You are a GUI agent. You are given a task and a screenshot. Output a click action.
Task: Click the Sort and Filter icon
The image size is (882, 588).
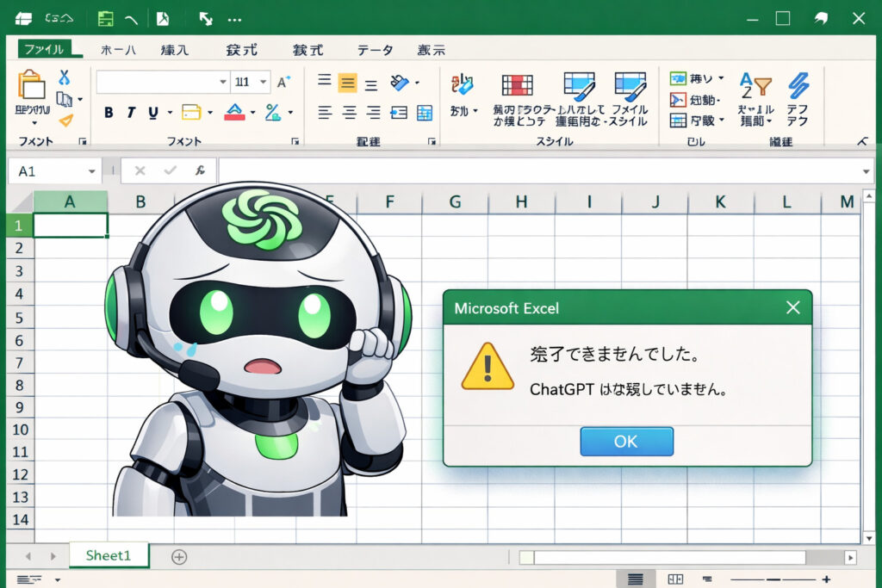pos(755,86)
